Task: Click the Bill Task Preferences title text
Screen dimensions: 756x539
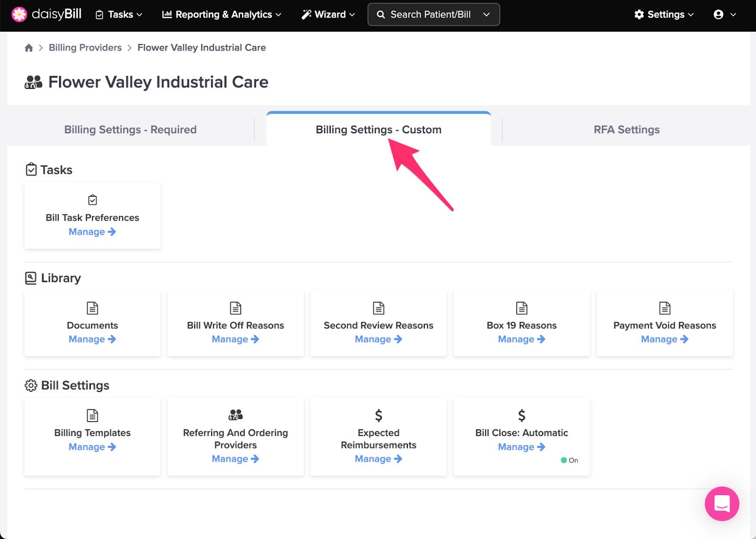Action: [93, 218]
